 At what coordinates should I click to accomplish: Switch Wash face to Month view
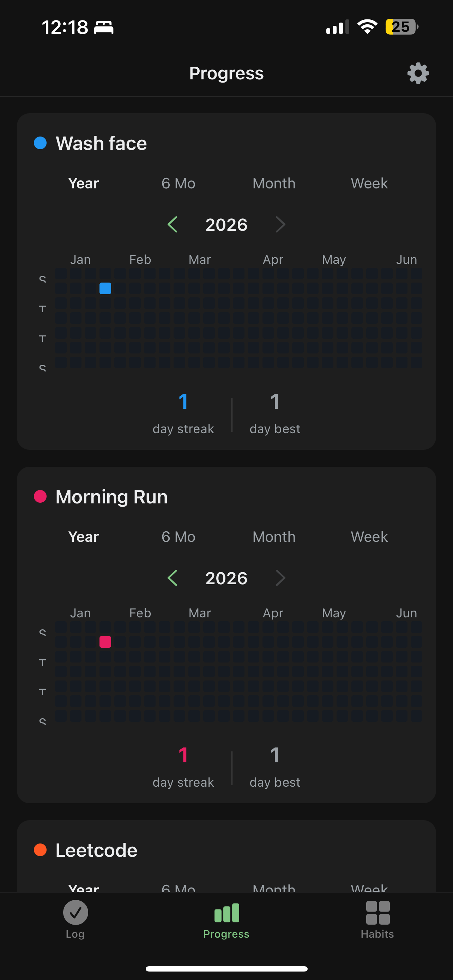click(274, 183)
